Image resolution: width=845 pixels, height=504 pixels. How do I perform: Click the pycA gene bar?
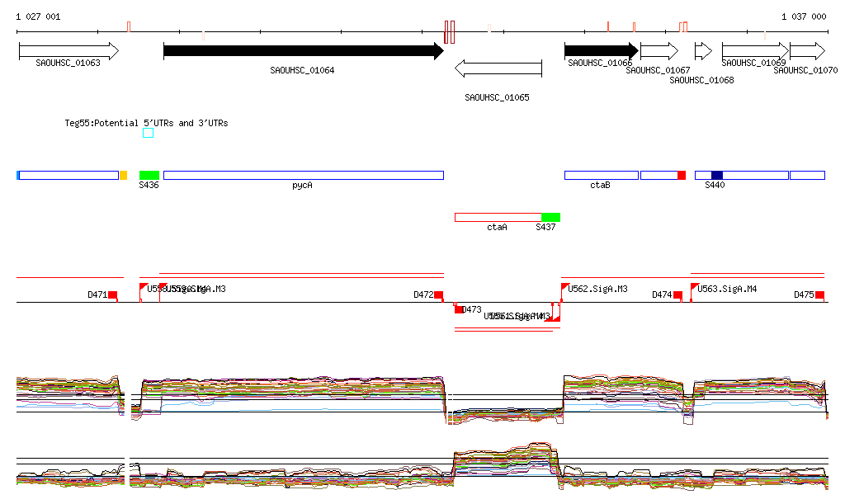(303, 175)
